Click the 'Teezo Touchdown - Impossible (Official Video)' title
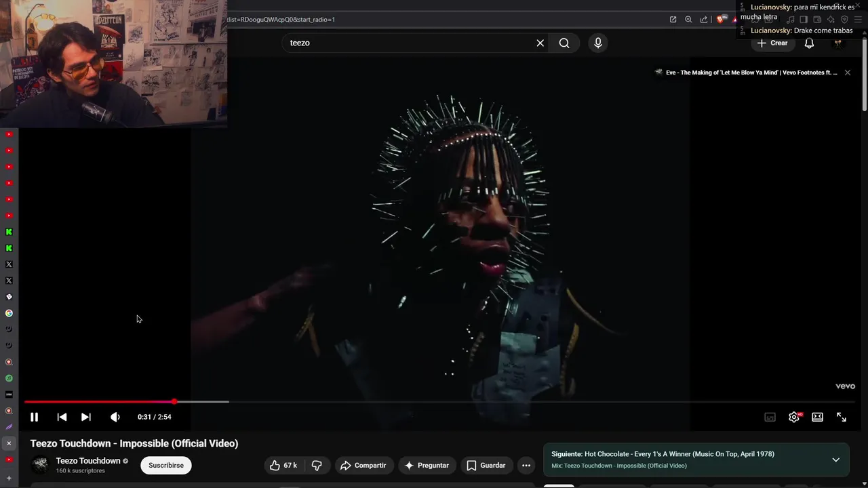 [134, 443]
